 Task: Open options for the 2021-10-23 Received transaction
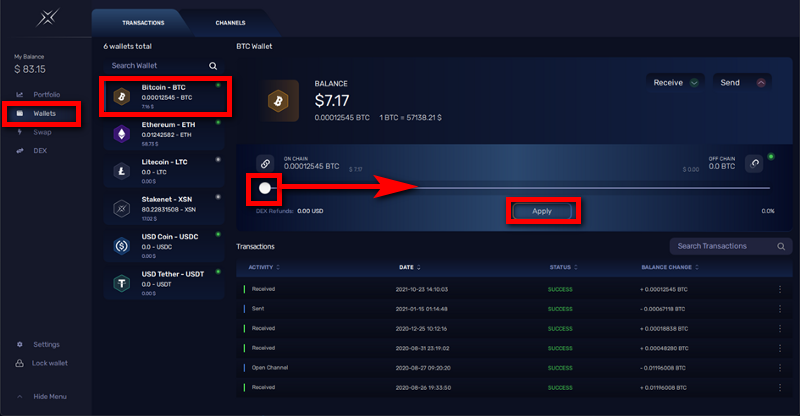coord(780,289)
